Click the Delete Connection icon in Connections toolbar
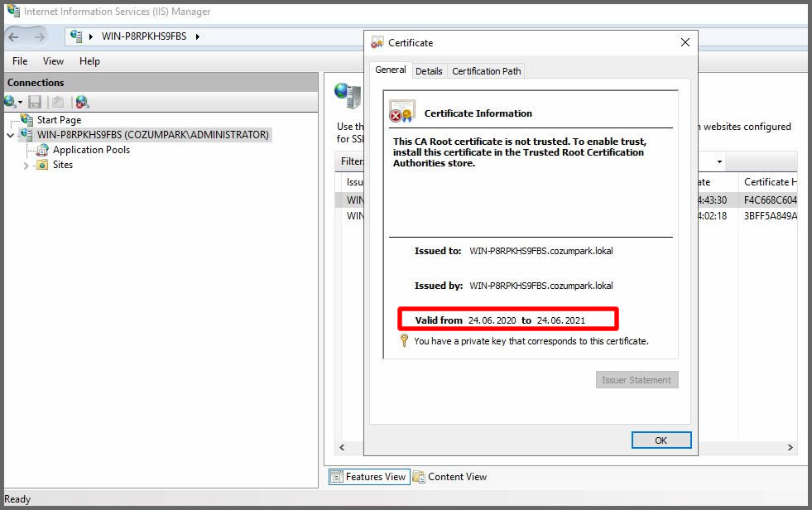 pyautogui.click(x=82, y=102)
